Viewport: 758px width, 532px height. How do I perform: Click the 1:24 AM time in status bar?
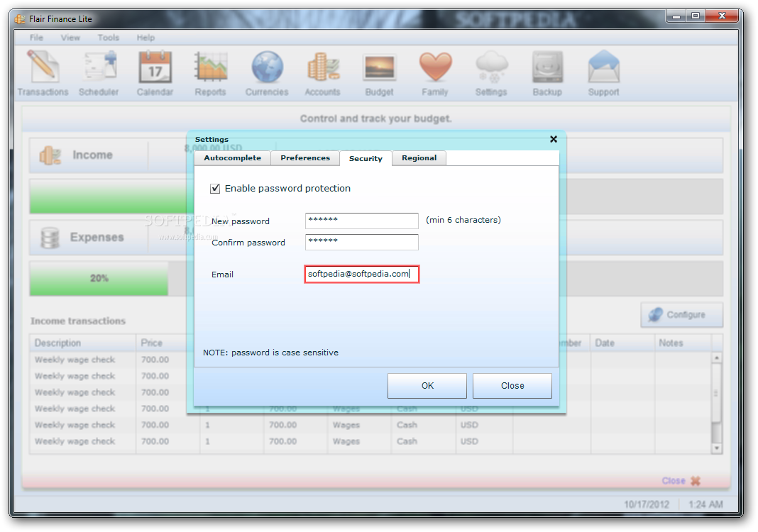pyautogui.click(x=705, y=504)
